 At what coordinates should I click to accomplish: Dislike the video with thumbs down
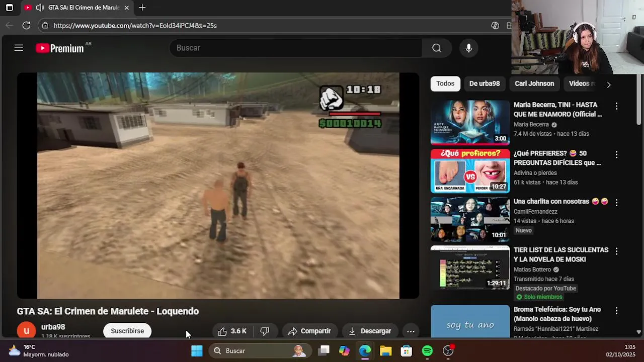pos(265,331)
